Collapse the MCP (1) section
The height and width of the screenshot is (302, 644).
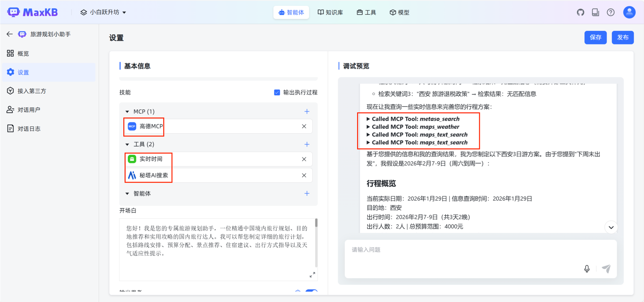click(127, 112)
